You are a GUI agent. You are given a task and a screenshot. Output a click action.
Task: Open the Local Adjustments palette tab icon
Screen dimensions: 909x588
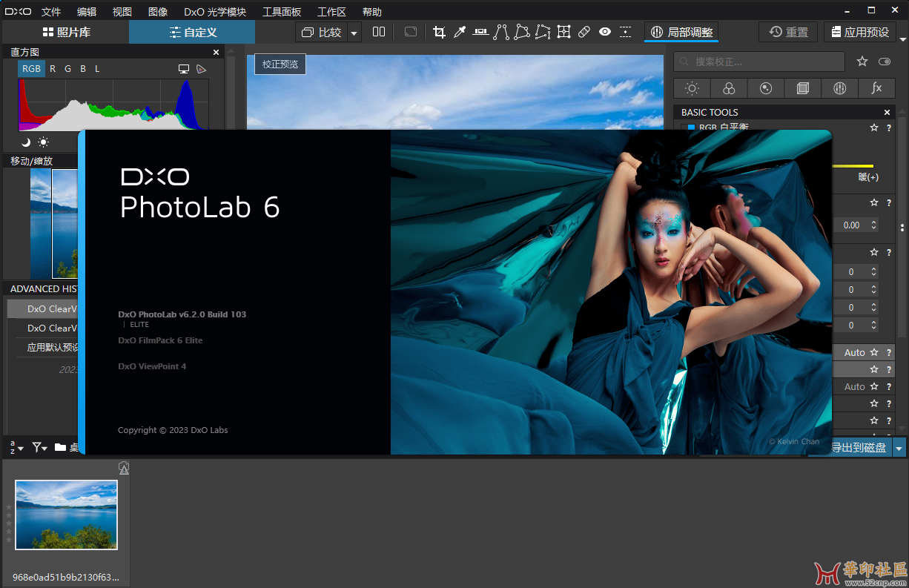[840, 88]
